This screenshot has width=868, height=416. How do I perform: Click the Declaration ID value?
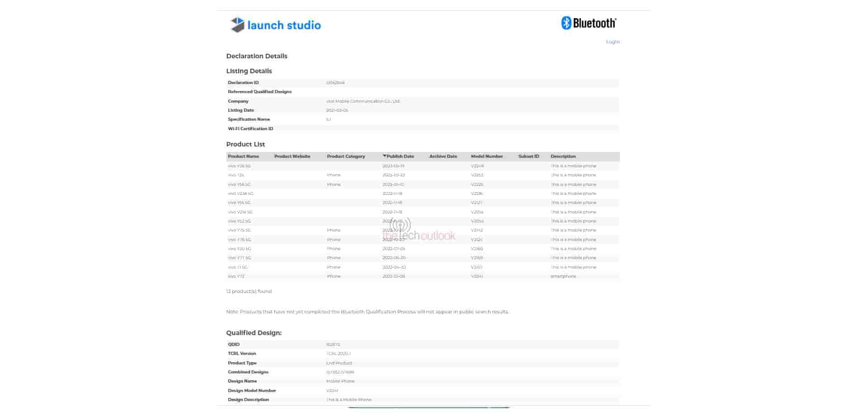tap(335, 83)
